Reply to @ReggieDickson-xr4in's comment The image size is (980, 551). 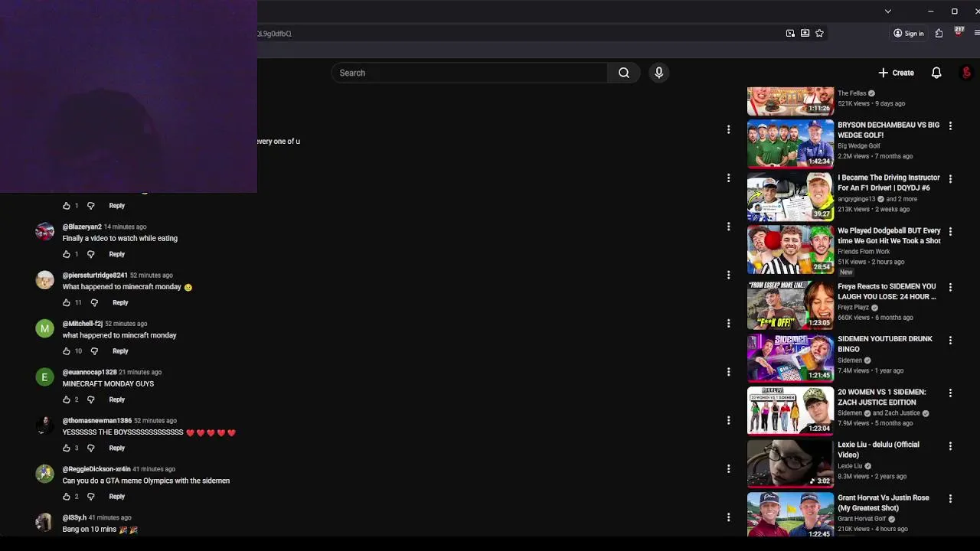pyautogui.click(x=116, y=497)
